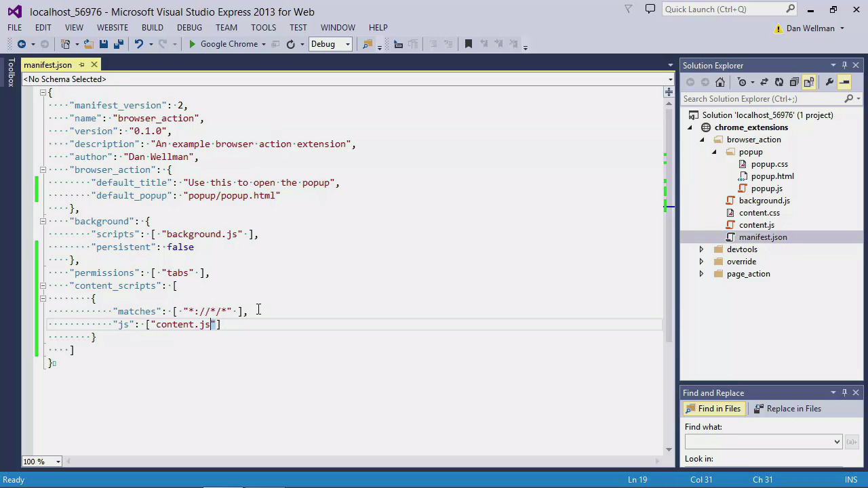
Task: Expand the page_action folder
Action: [x=702, y=274]
